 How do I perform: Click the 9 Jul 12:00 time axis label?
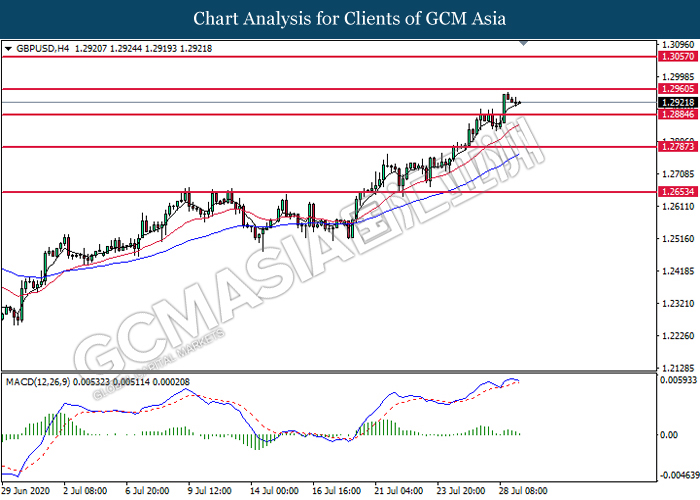coord(212,491)
